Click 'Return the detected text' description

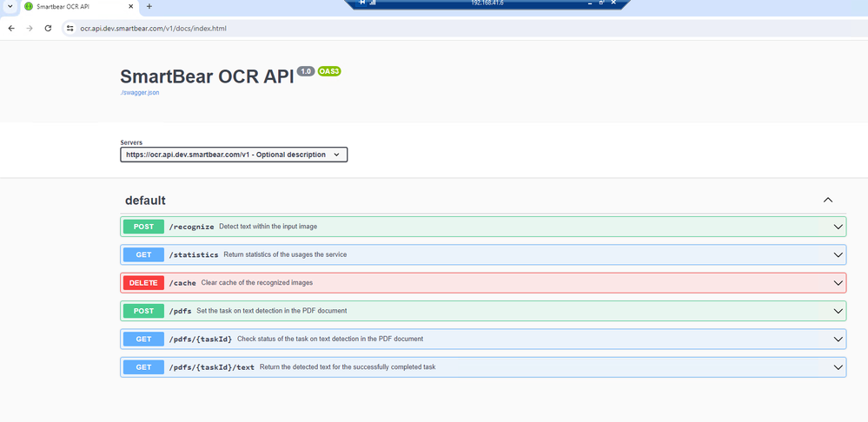pyautogui.click(x=348, y=367)
